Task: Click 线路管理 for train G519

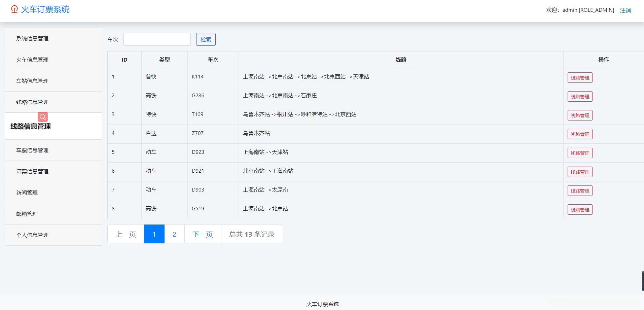Action: pos(580,209)
